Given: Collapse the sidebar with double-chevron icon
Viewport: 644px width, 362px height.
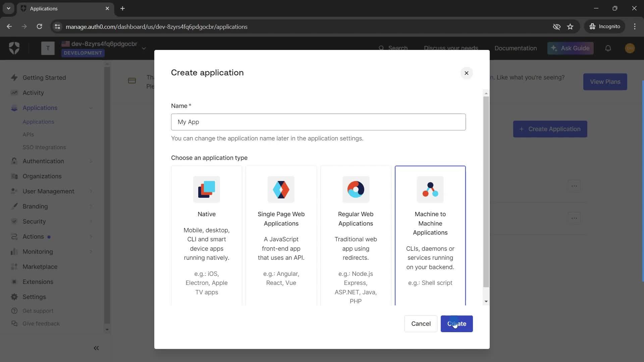Looking at the screenshot, I should [96, 348].
